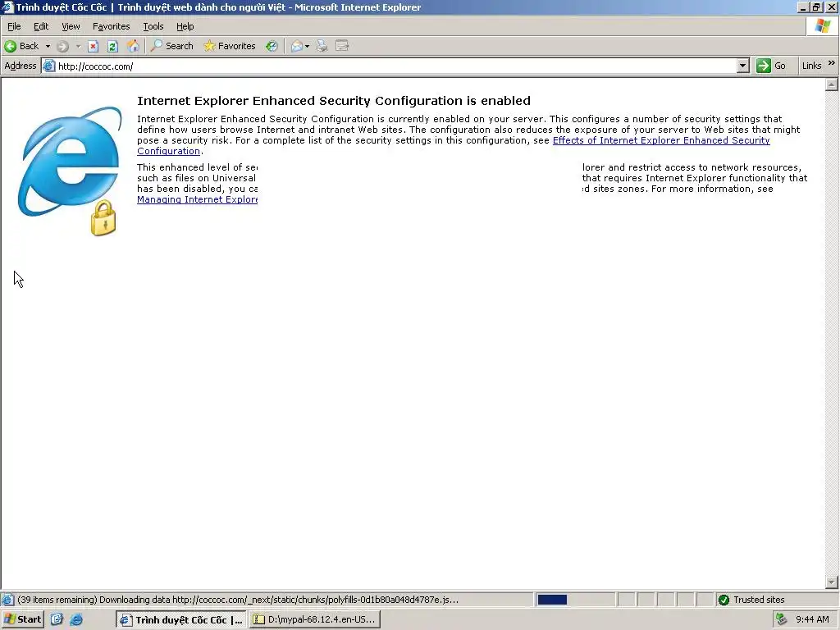Open the Windows Start menu
840x630 pixels.
tap(22, 620)
